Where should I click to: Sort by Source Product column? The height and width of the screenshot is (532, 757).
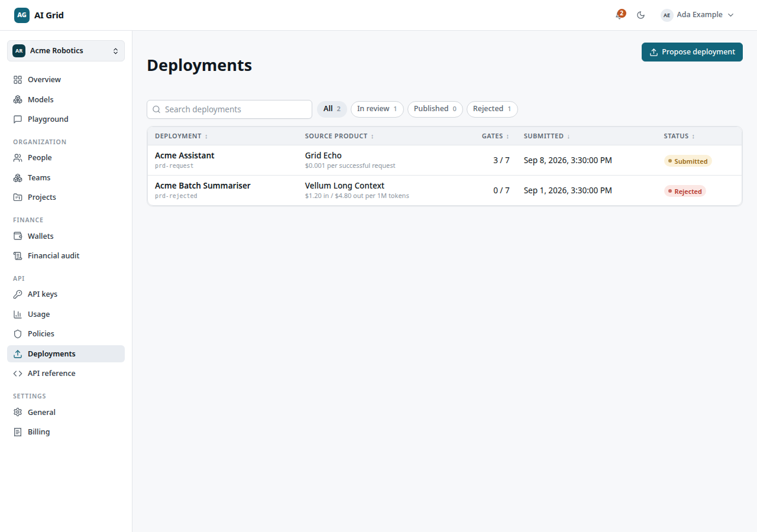(x=339, y=137)
